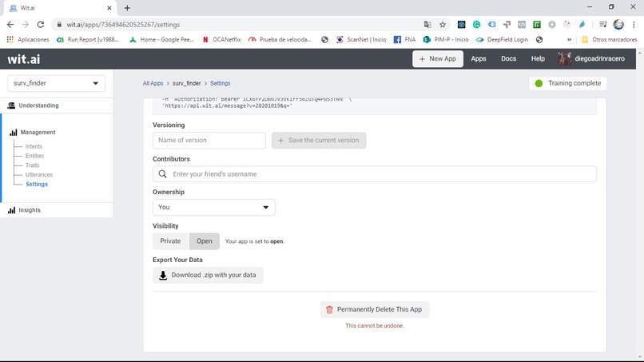This screenshot has width=644, height=362.
Task: Open the Aplicaciones apps grid shortcut
Action: (x=28, y=39)
